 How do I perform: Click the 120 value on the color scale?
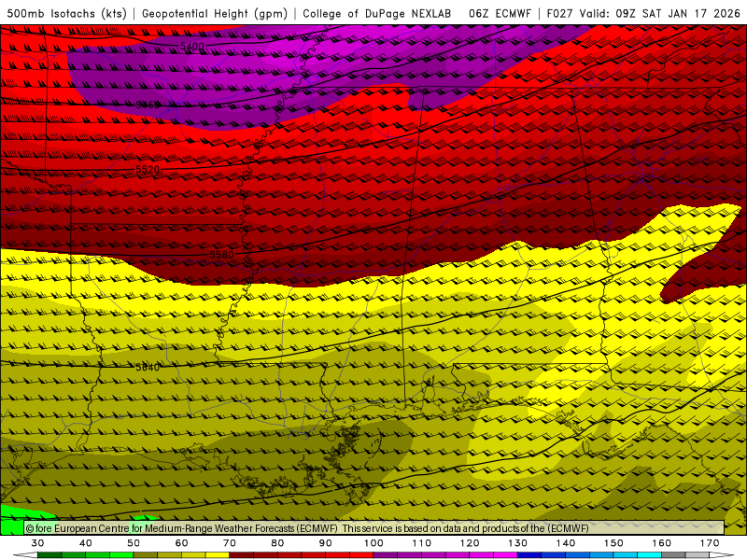coord(470,543)
